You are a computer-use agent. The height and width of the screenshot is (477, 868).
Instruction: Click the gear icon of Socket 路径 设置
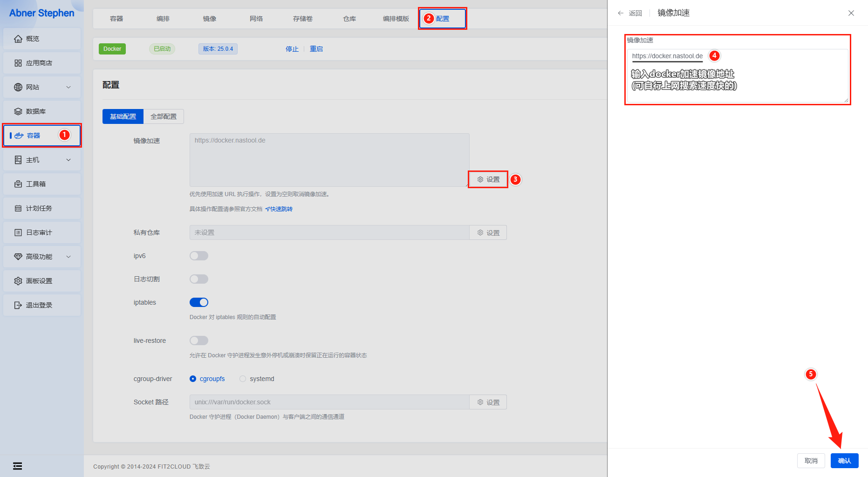click(x=480, y=402)
